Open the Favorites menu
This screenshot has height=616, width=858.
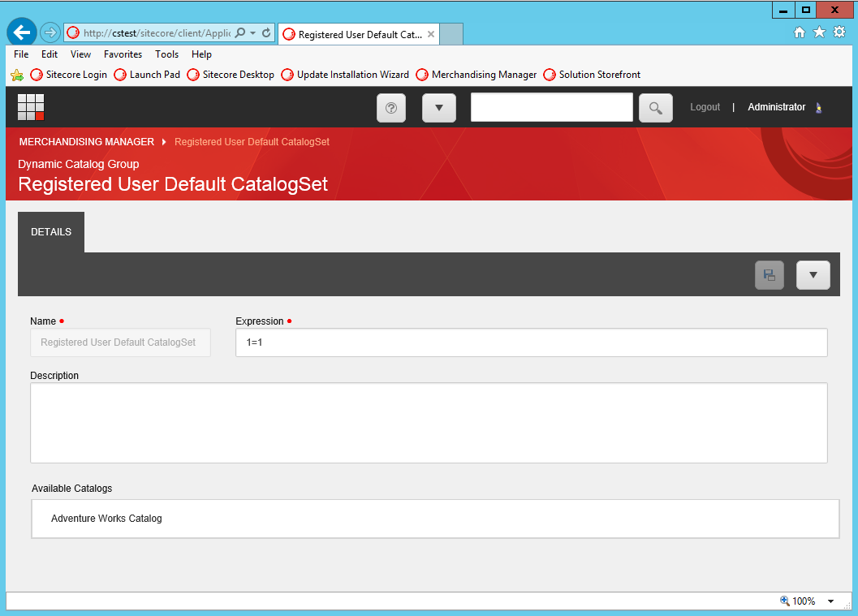click(123, 54)
